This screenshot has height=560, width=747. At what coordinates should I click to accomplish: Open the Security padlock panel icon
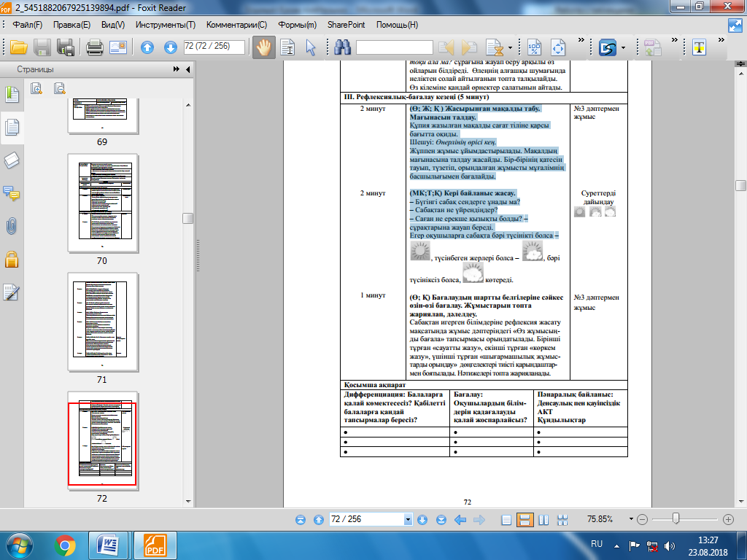pyautogui.click(x=12, y=259)
